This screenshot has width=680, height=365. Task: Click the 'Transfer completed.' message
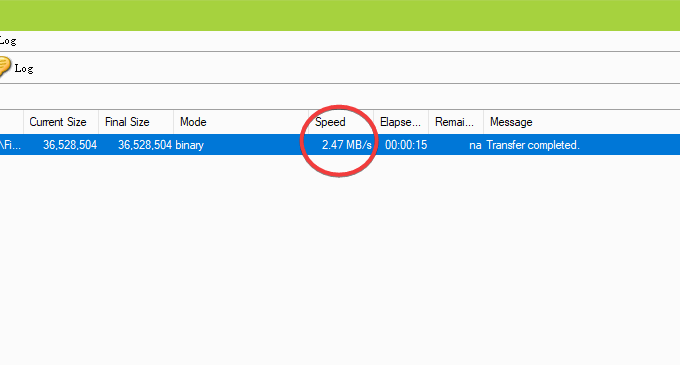click(x=533, y=145)
